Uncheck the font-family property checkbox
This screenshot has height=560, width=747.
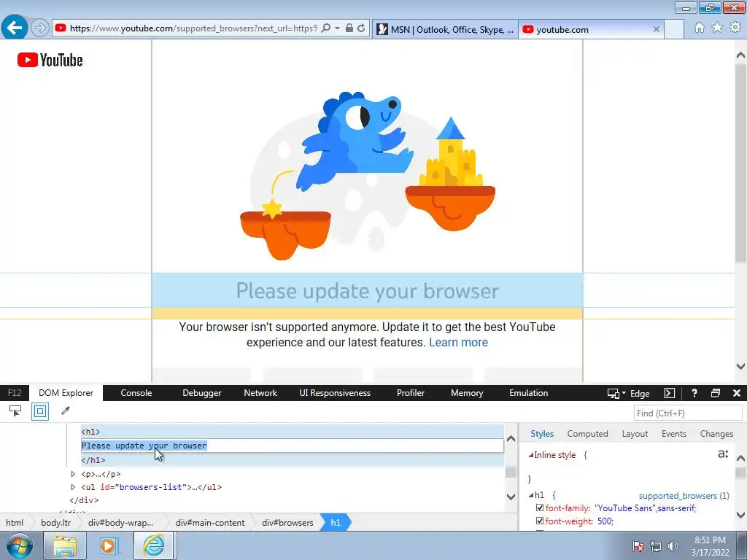tap(540, 508)
